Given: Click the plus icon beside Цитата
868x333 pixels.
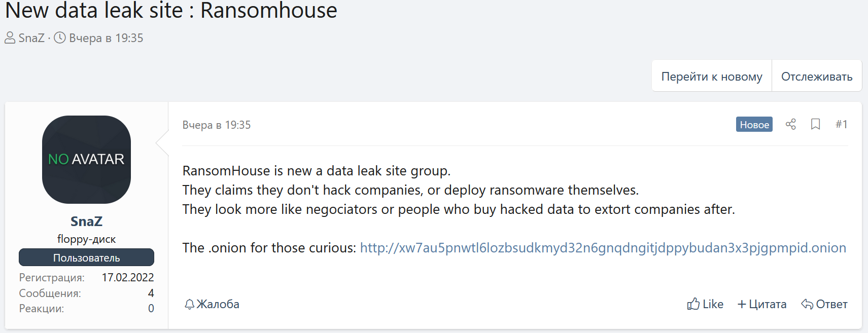Looking at the screenshot, I should [742, 304].
